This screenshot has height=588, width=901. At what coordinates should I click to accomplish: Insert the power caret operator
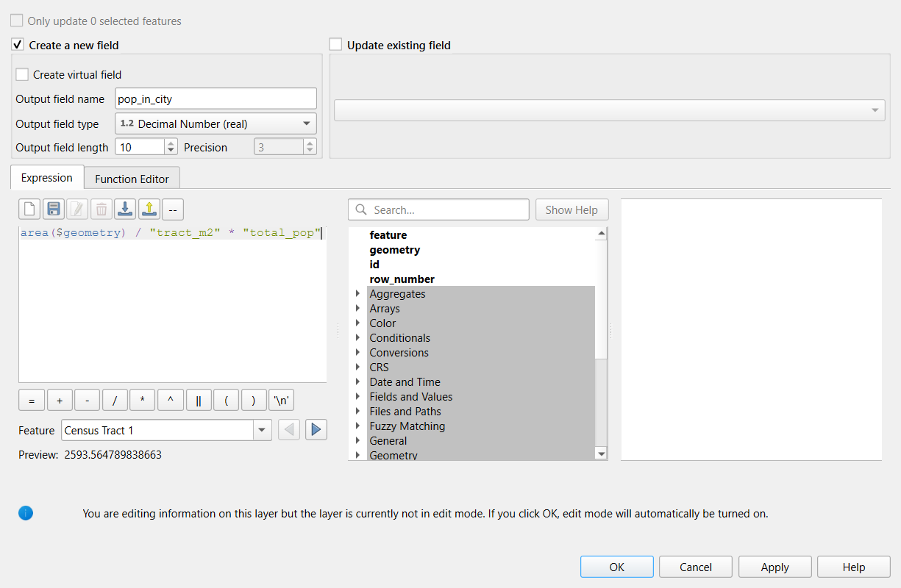171,401
